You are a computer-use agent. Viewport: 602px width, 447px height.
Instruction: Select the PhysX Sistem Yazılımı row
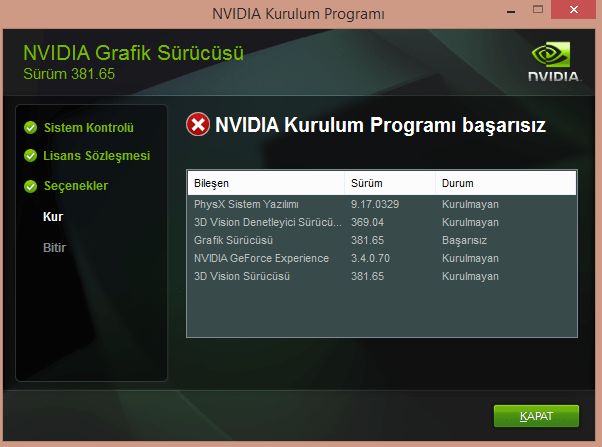[382, 204]
